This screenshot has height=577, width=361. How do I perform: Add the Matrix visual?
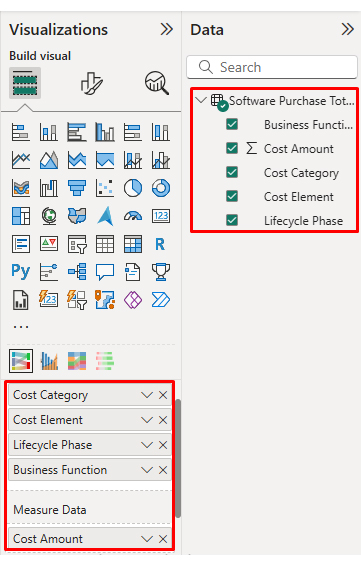pyautogui.click(x=133, y=244)
